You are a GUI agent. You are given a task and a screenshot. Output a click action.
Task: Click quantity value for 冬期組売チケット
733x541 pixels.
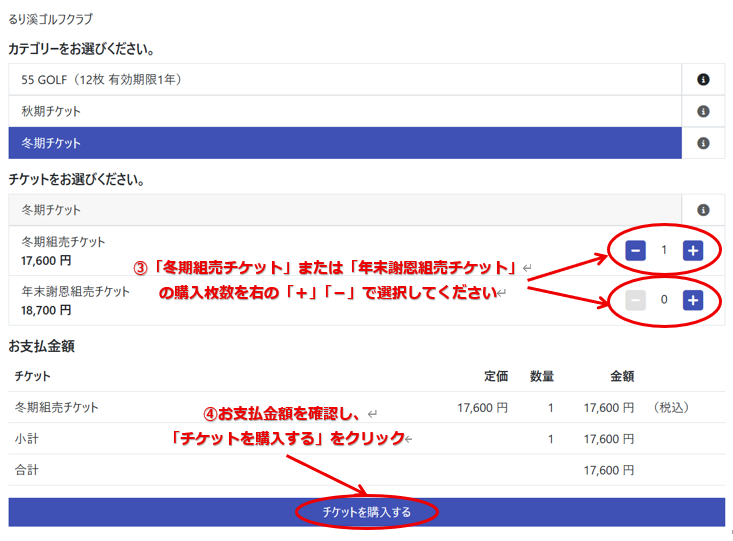coord(663,250)
